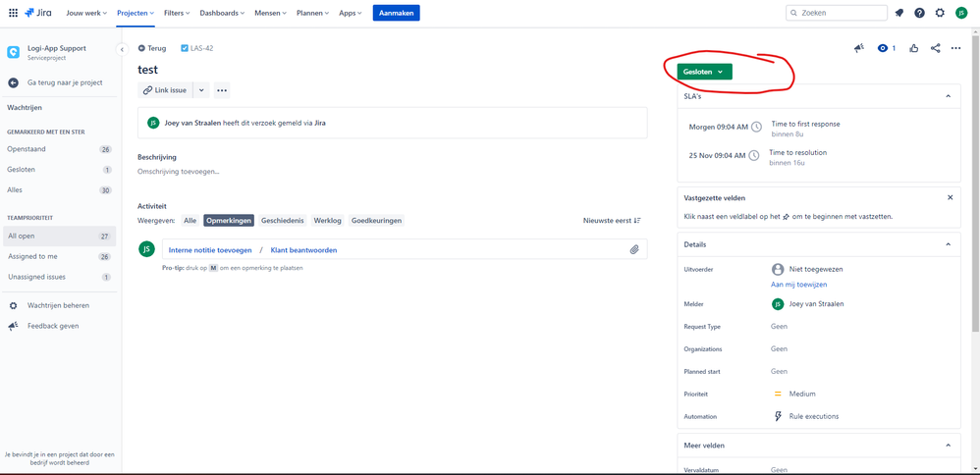The height and width of the screenshot is (475, 980).
Task: Open the Projecten menu
Action: click(136, 13)
